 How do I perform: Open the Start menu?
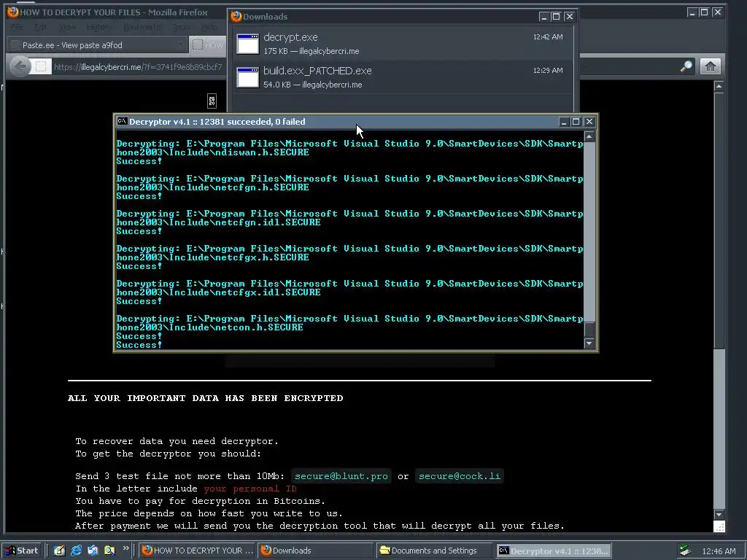(22, 551)
